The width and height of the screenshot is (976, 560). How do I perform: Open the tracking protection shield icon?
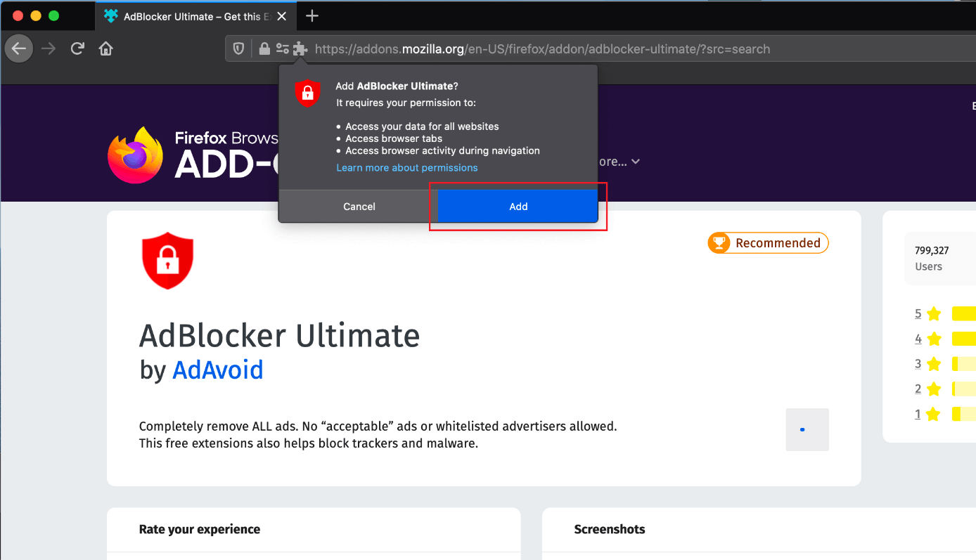click(239, 48)
